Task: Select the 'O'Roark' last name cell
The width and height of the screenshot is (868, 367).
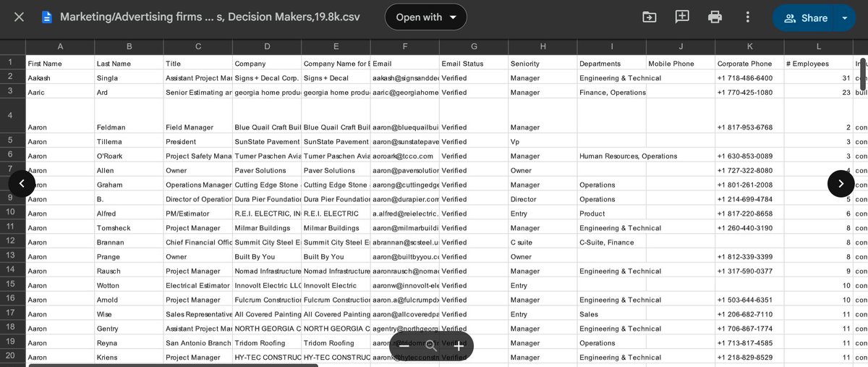Action: pyautogui.click(x=129, y=156)
